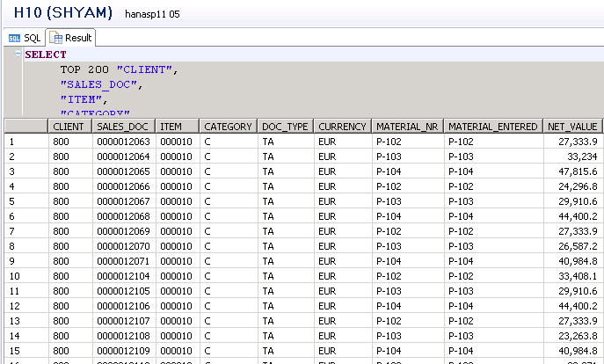
Task: Select the SALES_DOC column header
Action: tap(124, 127)
